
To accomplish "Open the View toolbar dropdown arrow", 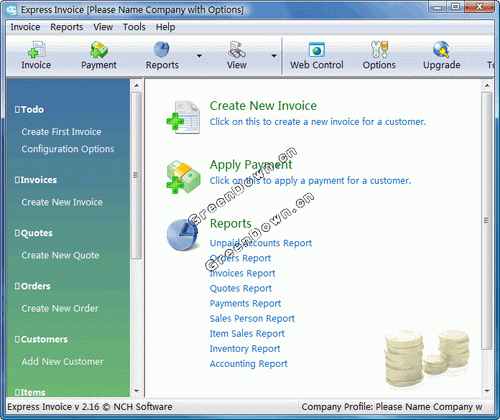I will pos(274,56).
